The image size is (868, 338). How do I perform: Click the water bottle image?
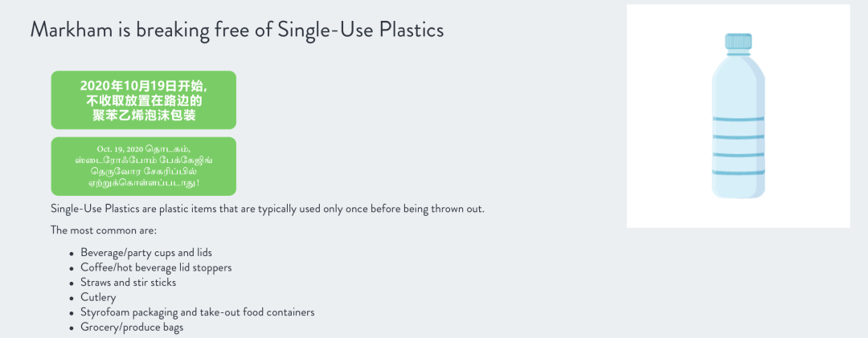click(738, 116)
